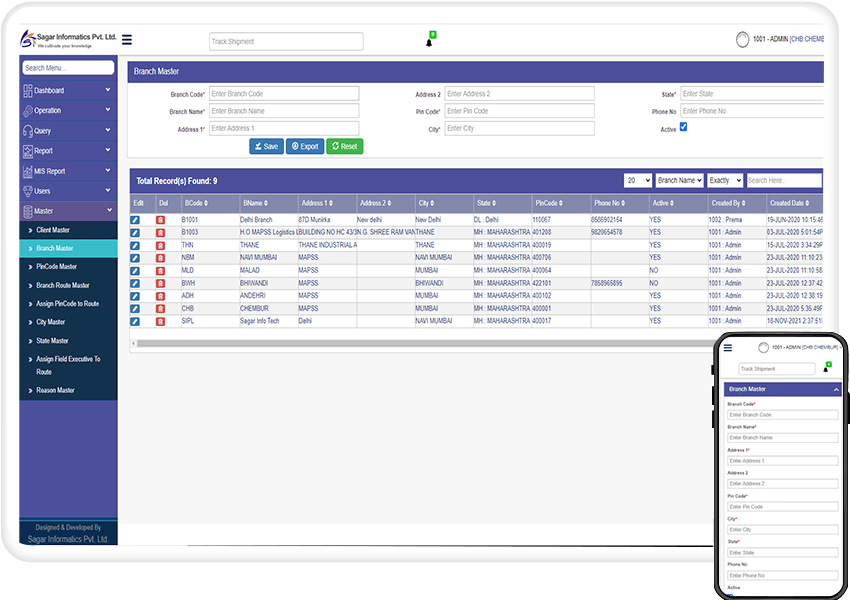Edit the MLD MALAD row
Viewport: 850px width, 600px height.
point(135,270)
